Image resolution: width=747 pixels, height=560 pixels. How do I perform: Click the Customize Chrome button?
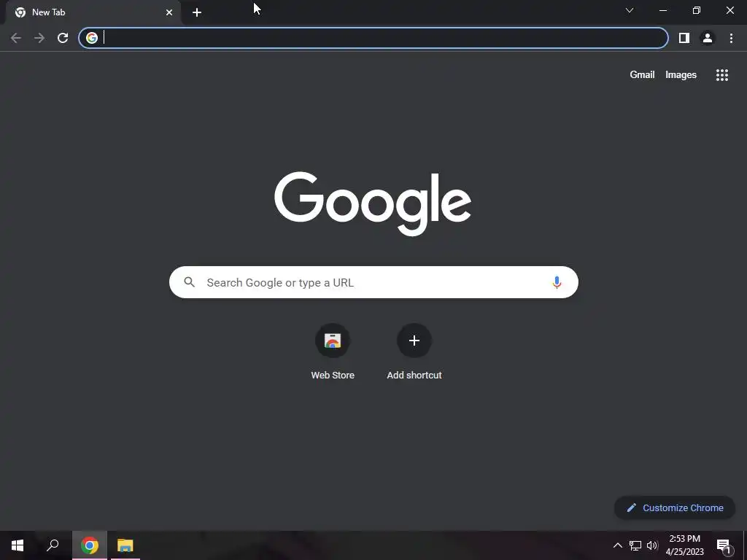point(675,507)
